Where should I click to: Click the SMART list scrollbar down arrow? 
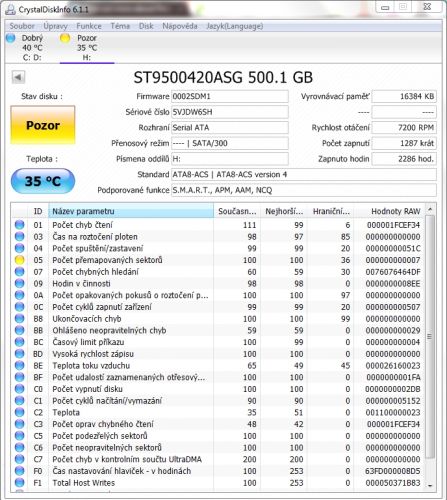click(430, 486)
